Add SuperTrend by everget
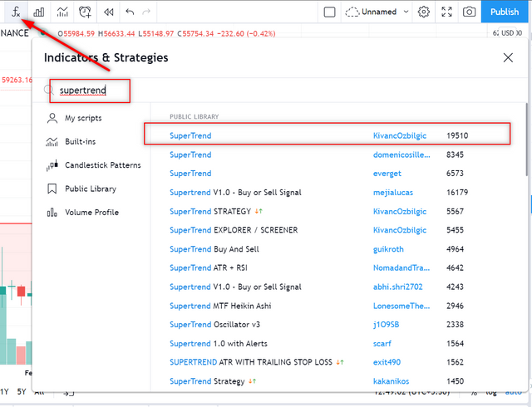This screenshot has height=407, width=532. click(327, 174)
